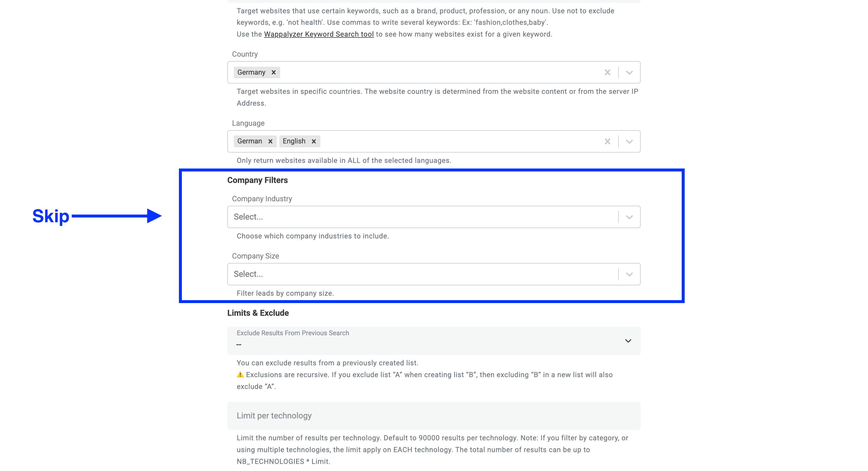Open the Wappalyzer Keyword Search tool link
The image size is (868, 471).
tap(319, 34)
